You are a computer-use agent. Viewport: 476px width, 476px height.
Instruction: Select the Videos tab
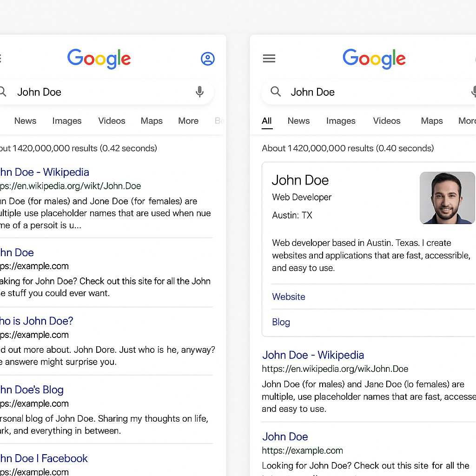pos(387,121)
